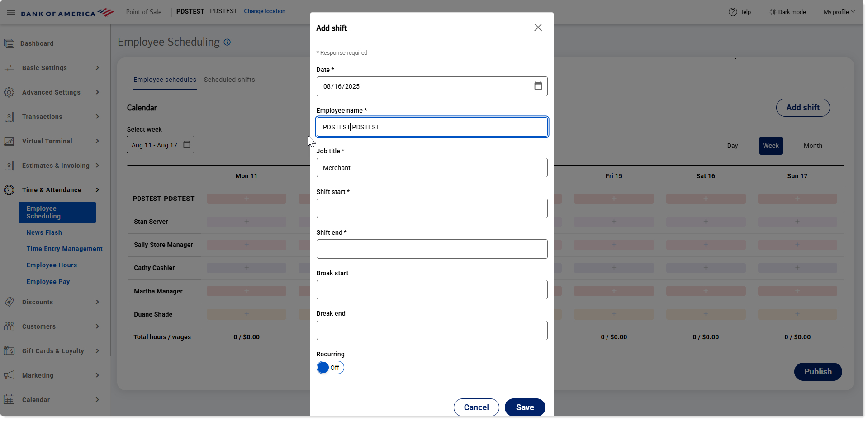
Task: Select the Month calendar view
Action: (x=813, y=146)
